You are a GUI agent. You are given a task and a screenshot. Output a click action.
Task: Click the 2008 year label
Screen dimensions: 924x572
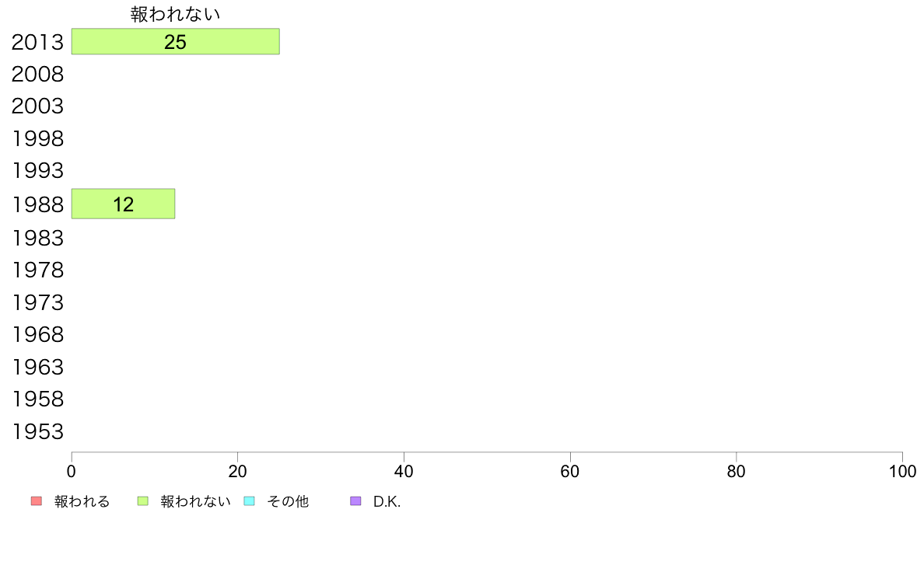(37, 75)
